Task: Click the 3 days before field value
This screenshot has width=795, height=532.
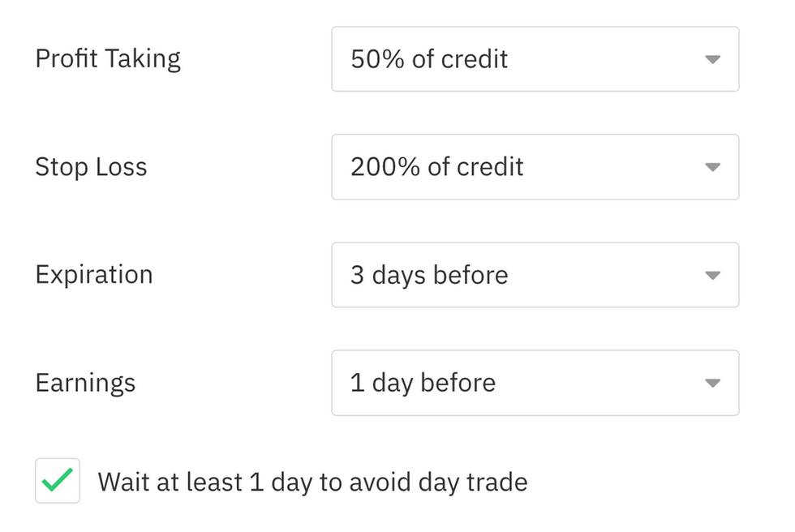Action: click(428, 275)
